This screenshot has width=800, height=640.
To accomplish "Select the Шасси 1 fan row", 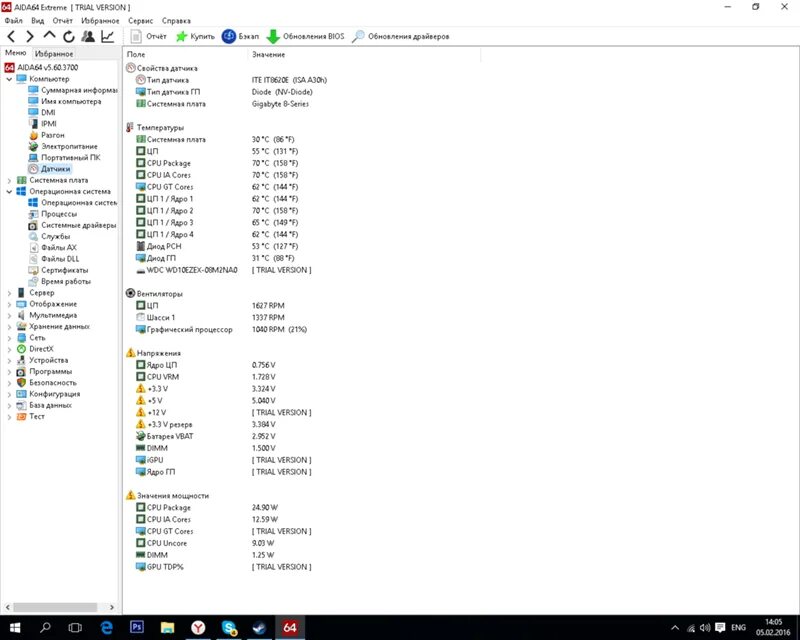I will click(x=210, y=317).
